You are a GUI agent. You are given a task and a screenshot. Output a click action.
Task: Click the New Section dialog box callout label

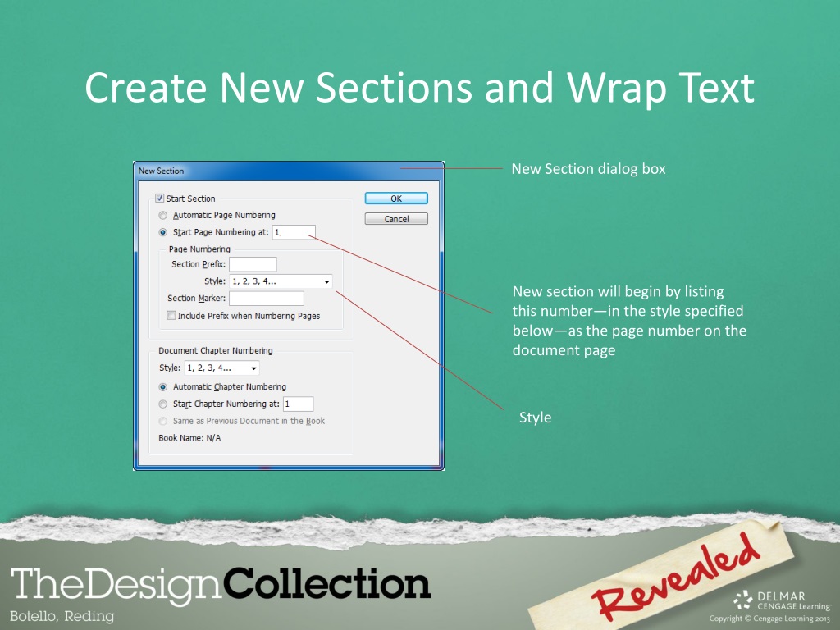coord(588,169)
